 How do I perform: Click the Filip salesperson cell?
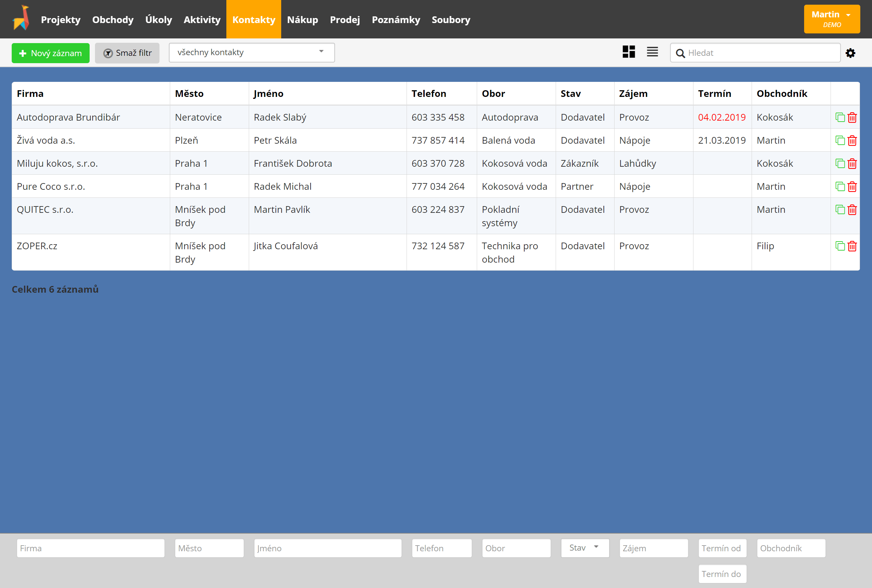791,252
